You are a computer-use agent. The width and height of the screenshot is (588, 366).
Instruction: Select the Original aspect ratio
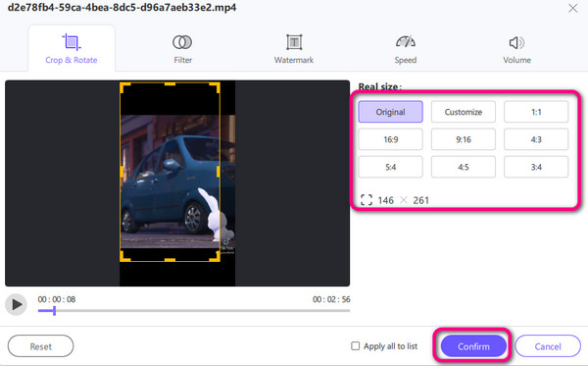[x=390, y=112]
